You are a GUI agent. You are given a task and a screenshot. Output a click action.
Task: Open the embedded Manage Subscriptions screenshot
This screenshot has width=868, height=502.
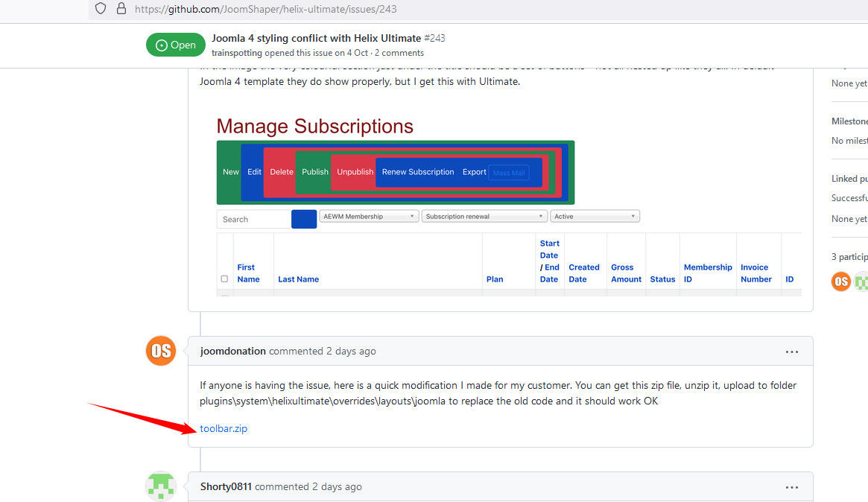tap(509, 205)
